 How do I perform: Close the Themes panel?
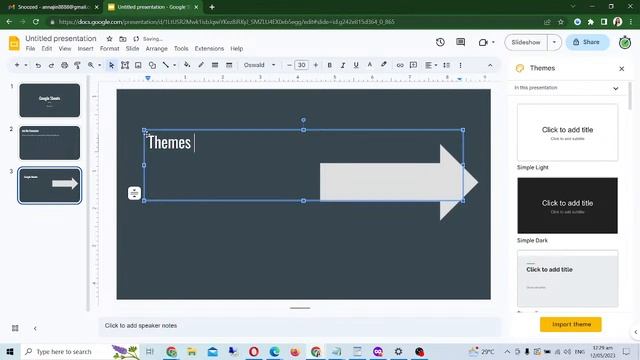[622, 69]
